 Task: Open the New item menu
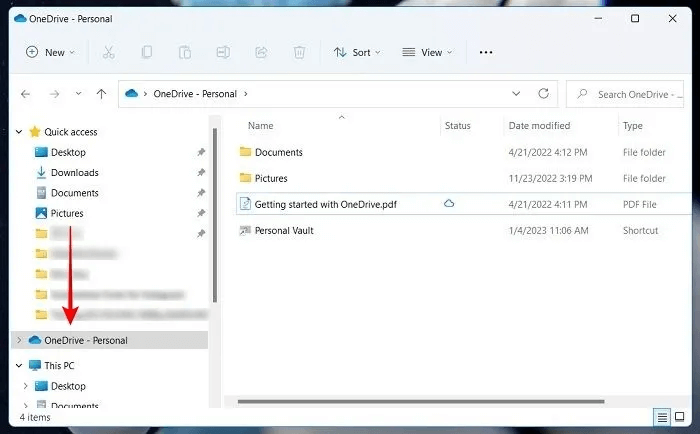pos(50,52)
